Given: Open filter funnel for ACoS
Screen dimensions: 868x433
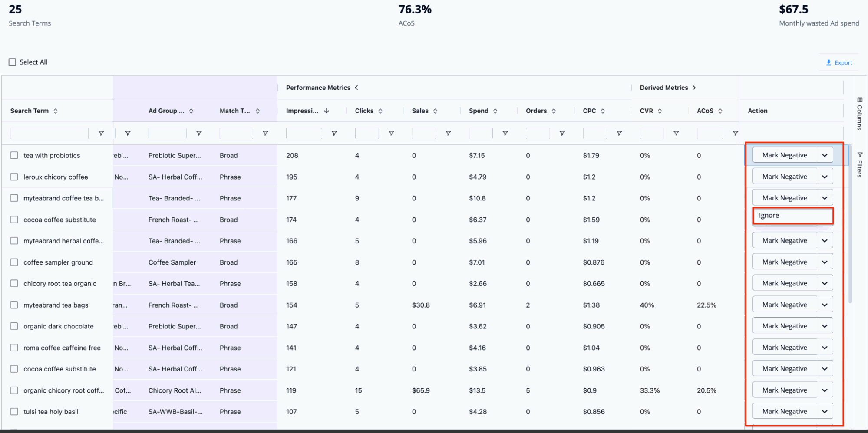Looking at the screenshot, I should 735,134.
